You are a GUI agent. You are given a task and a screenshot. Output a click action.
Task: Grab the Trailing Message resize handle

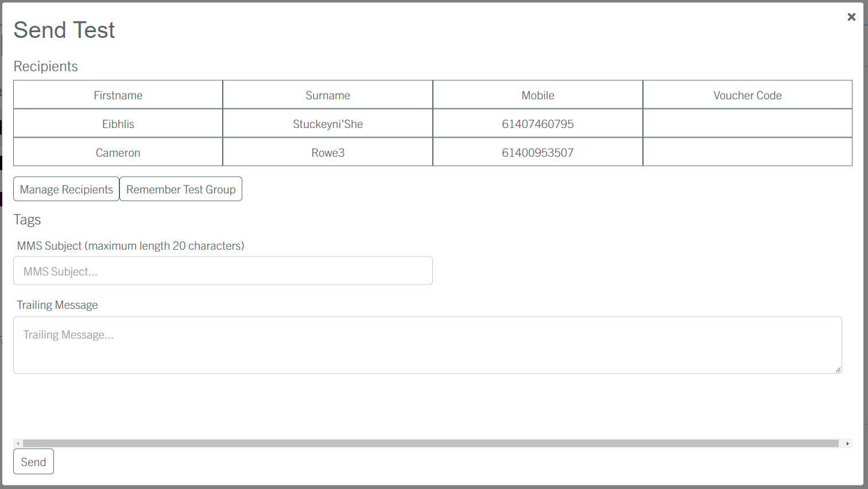(838, 370)
